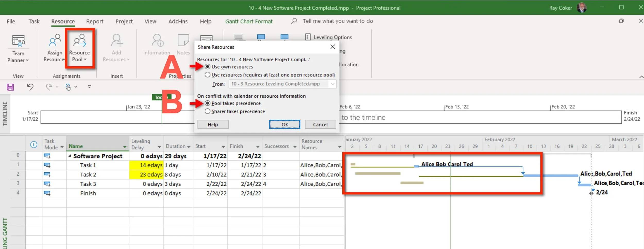
Task: Click Help in Share Resources dialog
Action: point(213,124)
